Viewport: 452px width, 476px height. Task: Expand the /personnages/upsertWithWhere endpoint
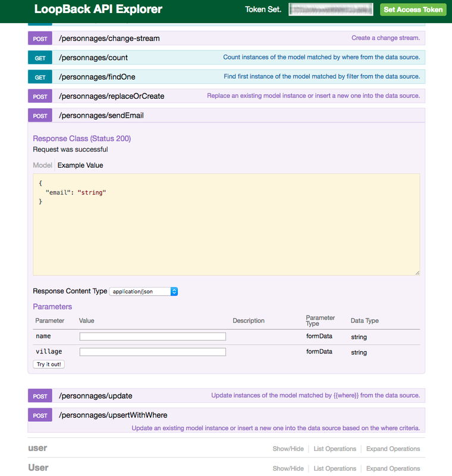tap(113, 415)
